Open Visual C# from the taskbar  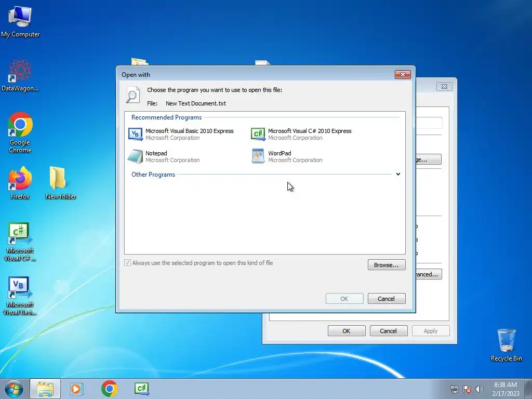[x=141, y=389]
